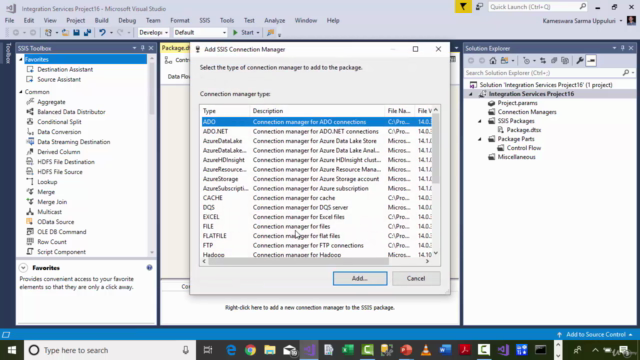Open the Project menu
The width and height of the screenshot is (640, 360).
click(x=76, y=20)
